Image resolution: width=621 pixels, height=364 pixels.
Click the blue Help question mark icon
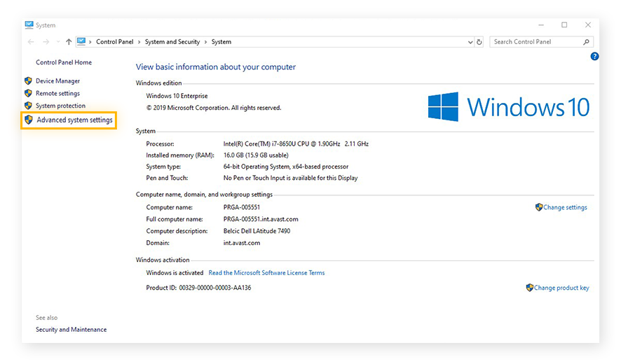(594, 57)
